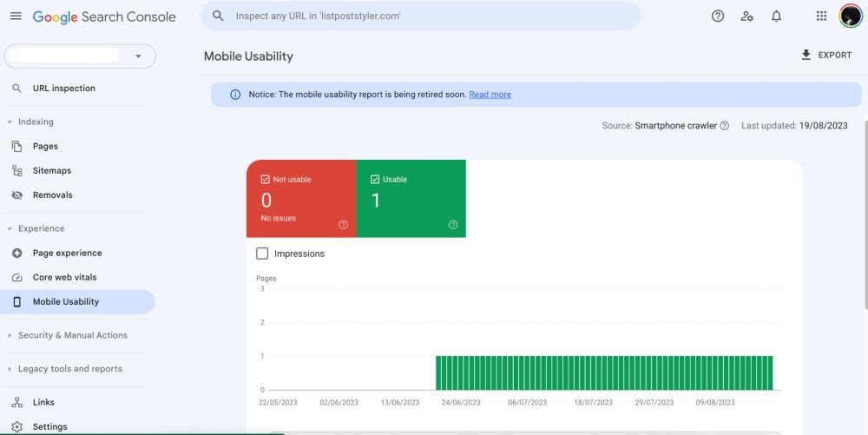Click the 22/05/2023 chart axis label

click(x=278, y=402)
